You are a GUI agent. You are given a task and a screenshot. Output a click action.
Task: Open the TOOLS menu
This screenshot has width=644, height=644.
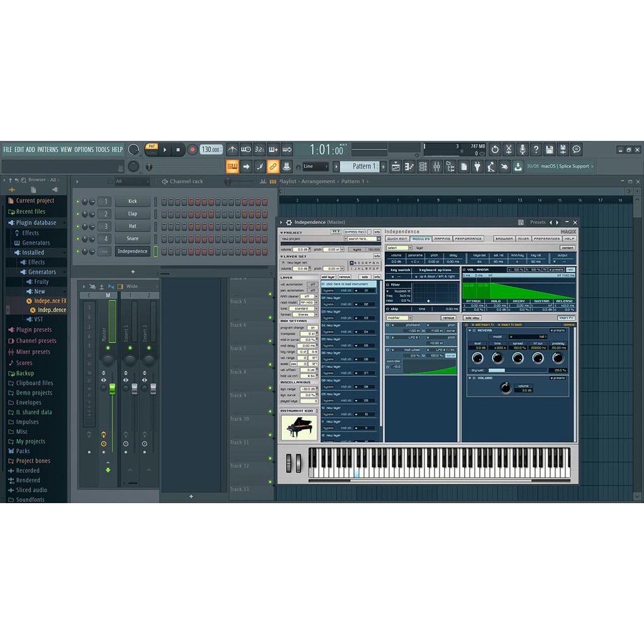(x=103, y=150)
